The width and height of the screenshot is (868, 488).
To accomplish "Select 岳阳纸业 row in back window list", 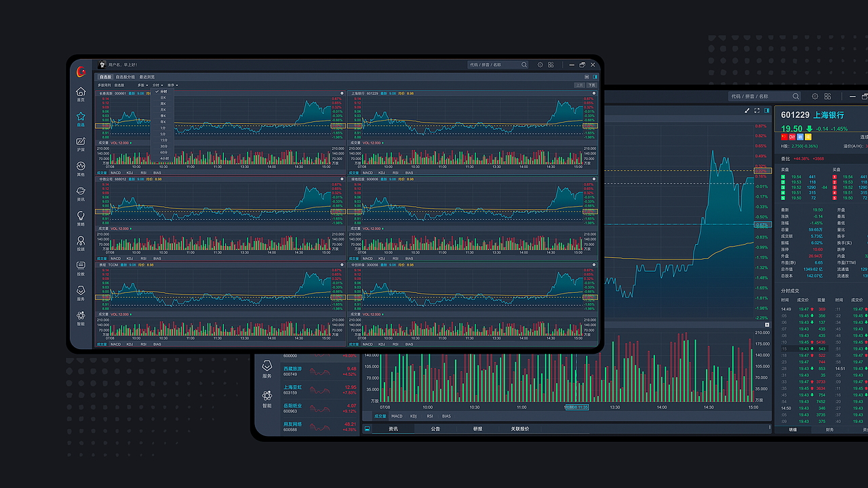I will click(320, 408).
